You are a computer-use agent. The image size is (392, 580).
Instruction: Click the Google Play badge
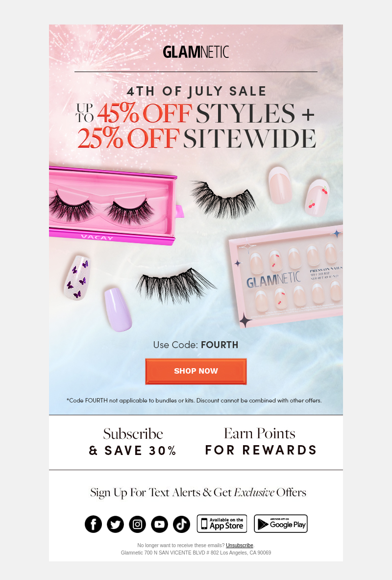click(x=281, y=524)
